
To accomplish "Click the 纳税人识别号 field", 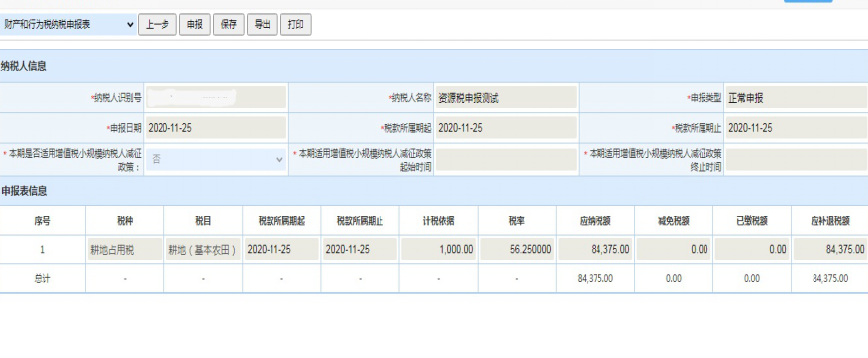I will (x=216, y=97).
